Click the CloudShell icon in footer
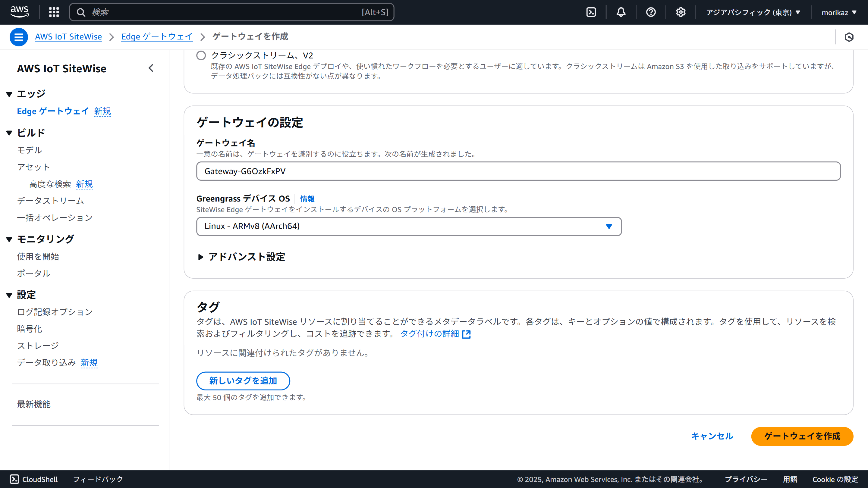 tap(14, 479)
